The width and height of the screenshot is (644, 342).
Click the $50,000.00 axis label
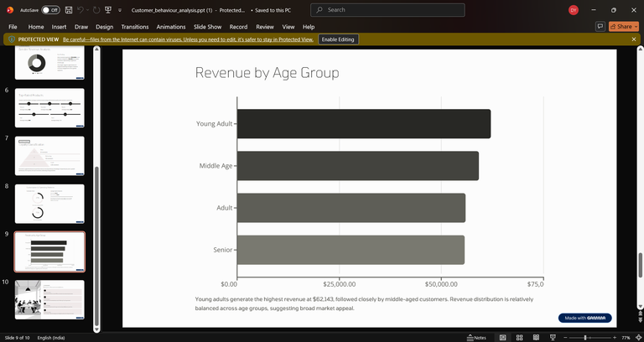coord(441,284)
